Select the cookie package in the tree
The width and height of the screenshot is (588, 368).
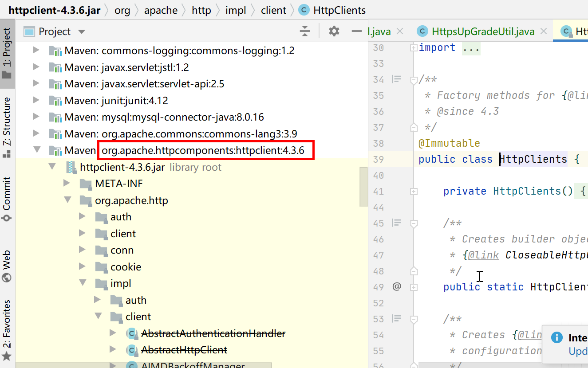click(x=126, y=267)
